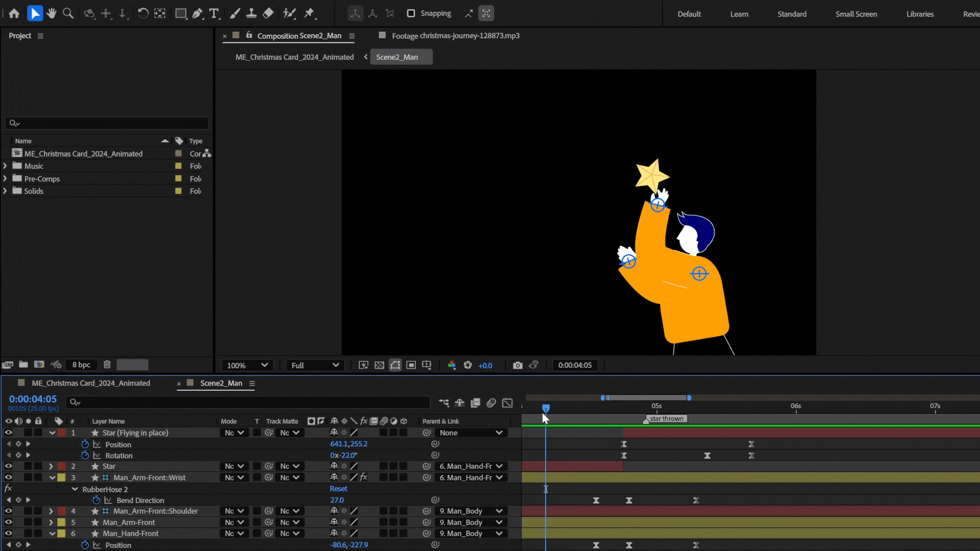Create a new composition from Project panel
Screen dimensions: 980x551
coord(39,365)
